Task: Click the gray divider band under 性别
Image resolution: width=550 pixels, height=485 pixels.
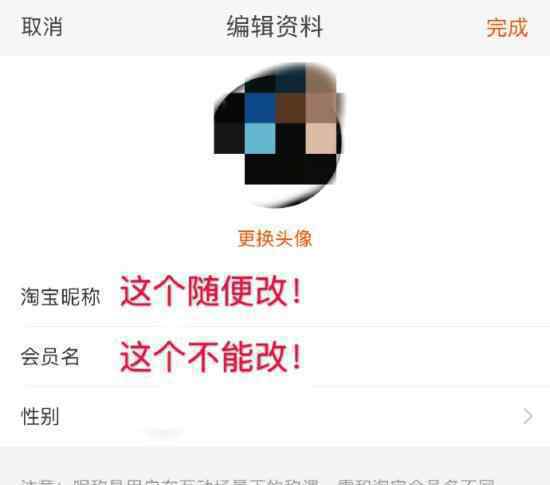Action: coord(275,458)
